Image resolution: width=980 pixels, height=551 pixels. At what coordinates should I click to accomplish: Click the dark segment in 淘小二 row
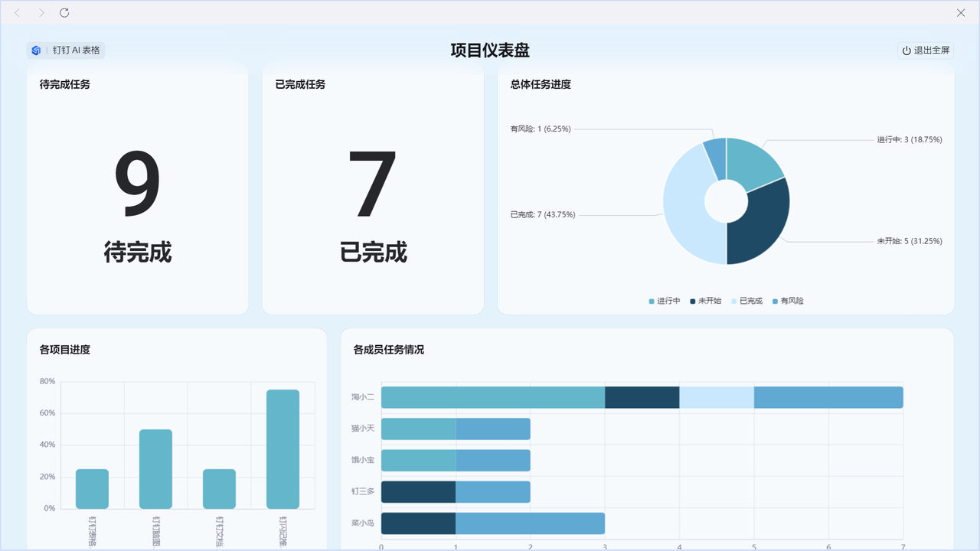(x=642, y=397)
